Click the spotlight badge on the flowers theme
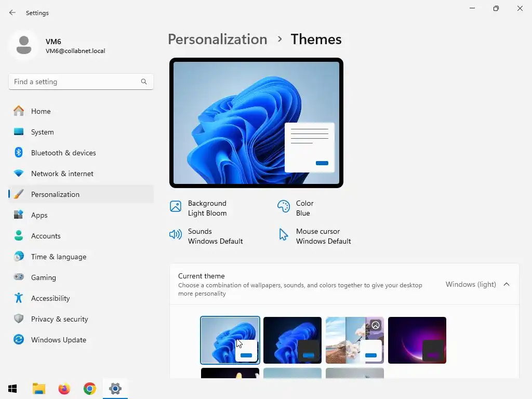 (x=376, y=325)
